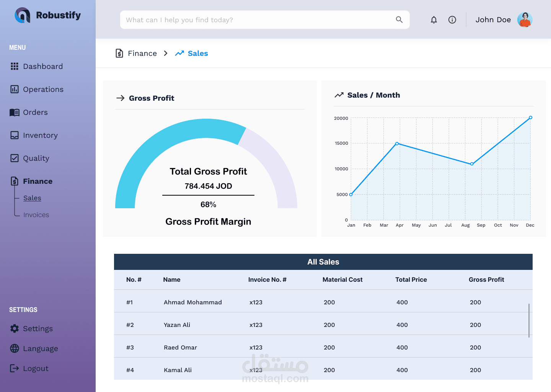The image size is (551, 392).
Task: Click the Operations chart icon
Action: tap(15, 89)
